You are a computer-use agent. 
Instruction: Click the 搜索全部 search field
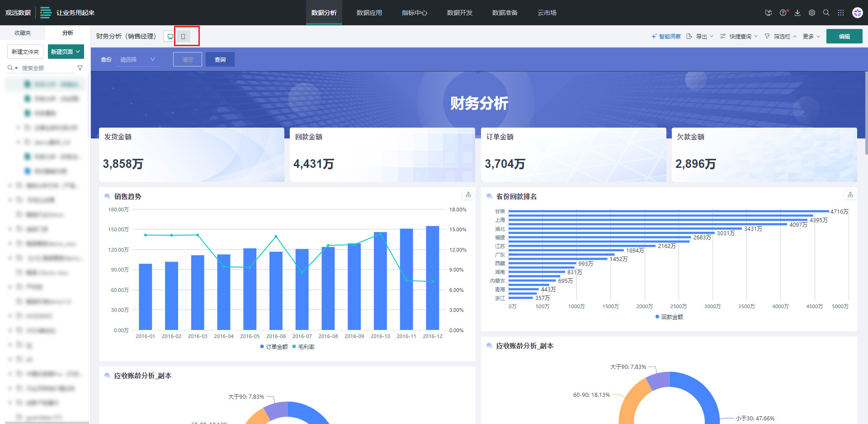click(x=47, y=68)
